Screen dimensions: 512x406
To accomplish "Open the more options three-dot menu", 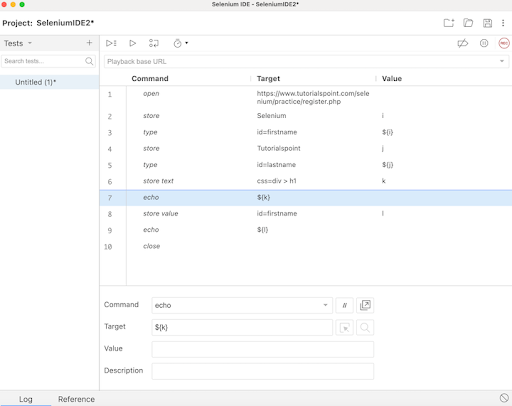I will pyautogui.click(x=503, y=23).
